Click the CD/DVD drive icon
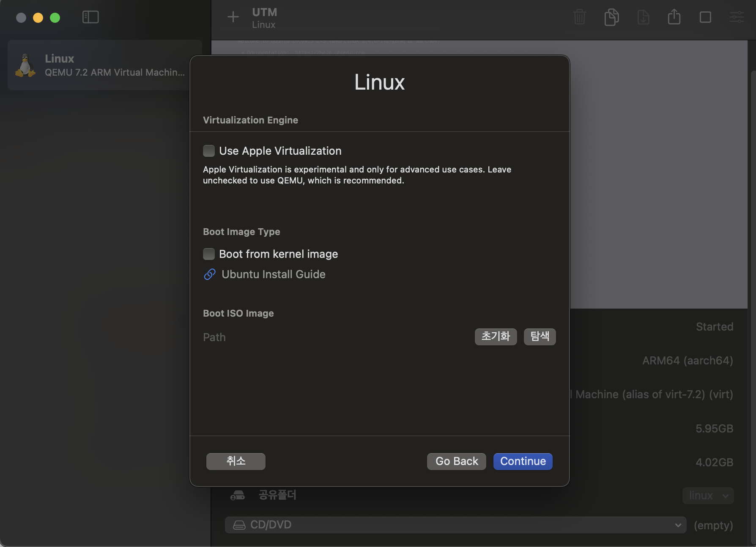Viewport: 756px width, 547px height. tap(239, 525)
